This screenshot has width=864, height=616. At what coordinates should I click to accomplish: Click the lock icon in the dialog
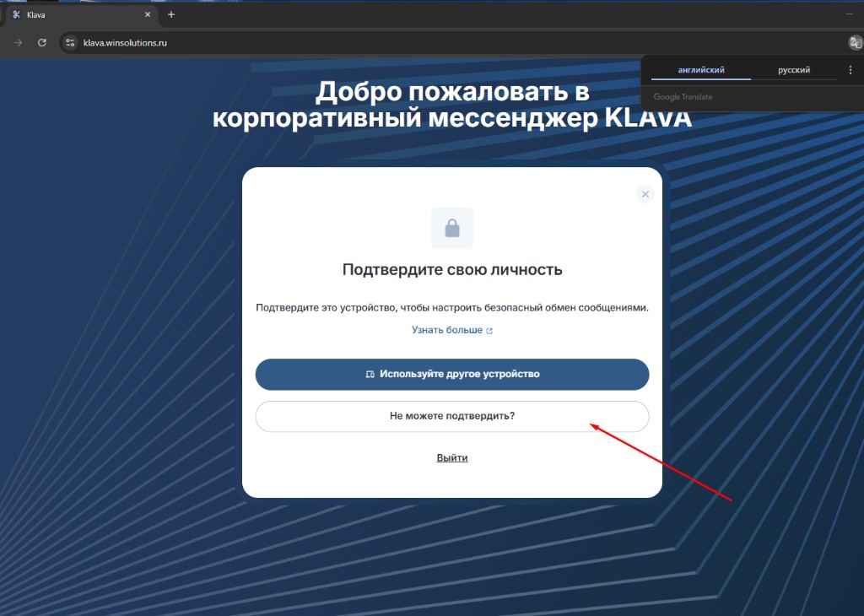pos(452,228)
